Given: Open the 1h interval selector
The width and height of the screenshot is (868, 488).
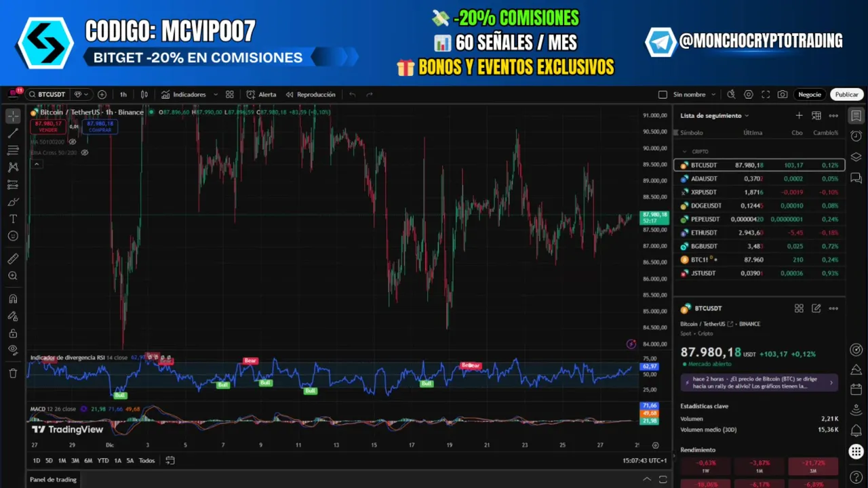Looking at the screenshot, I should 123,94.
